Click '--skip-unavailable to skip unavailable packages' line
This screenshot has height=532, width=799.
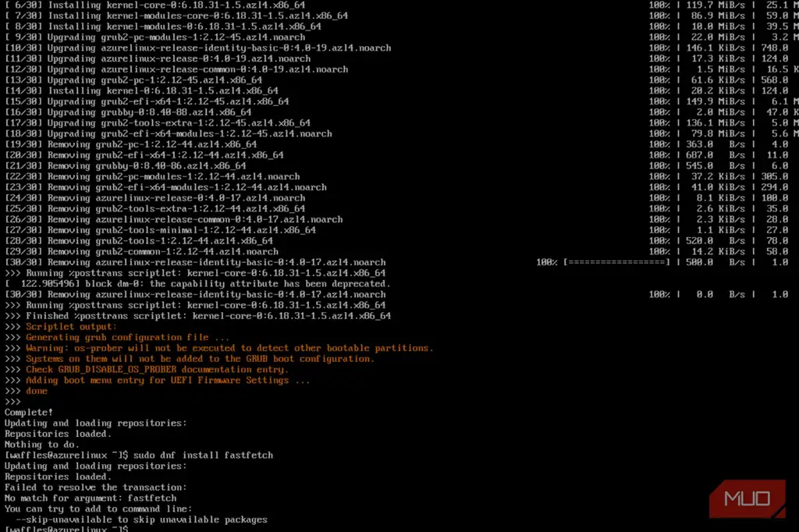(x=141, y=520)
